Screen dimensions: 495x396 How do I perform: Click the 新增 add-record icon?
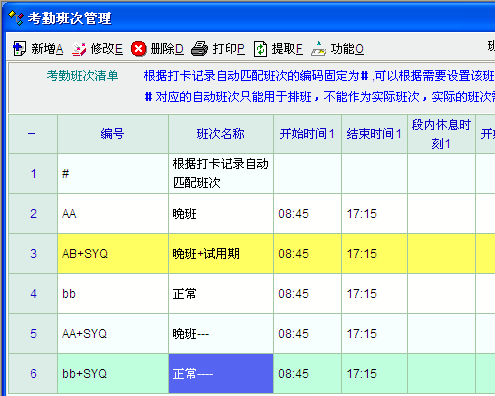[19, 49]
